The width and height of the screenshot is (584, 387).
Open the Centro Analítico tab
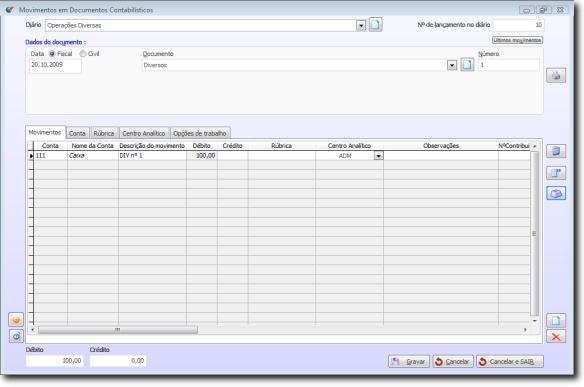(144, 133)
